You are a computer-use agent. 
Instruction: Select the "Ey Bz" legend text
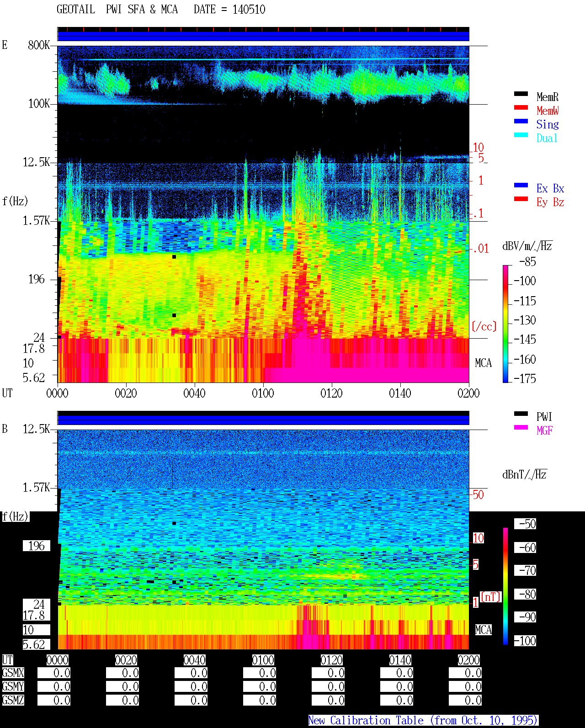point(550,202)
